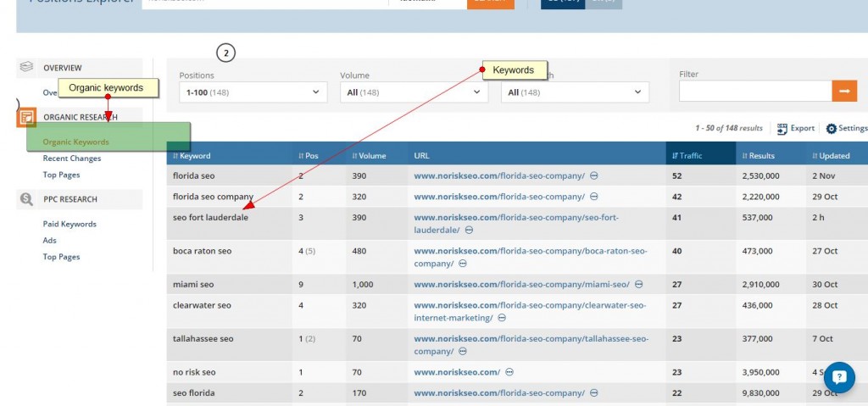
Task: Click the Export icon
Action: pyautogui.click(x=782, y=129)
